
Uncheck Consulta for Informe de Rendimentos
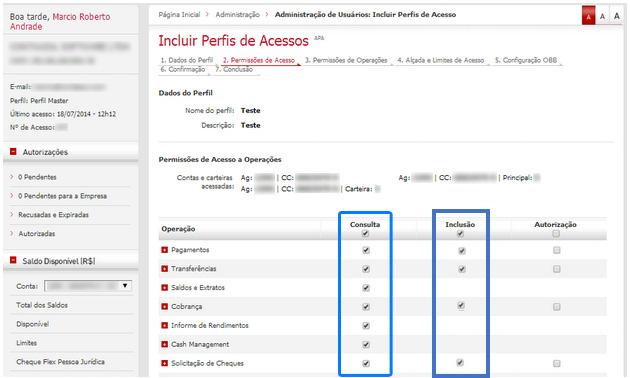pos(366,326)
